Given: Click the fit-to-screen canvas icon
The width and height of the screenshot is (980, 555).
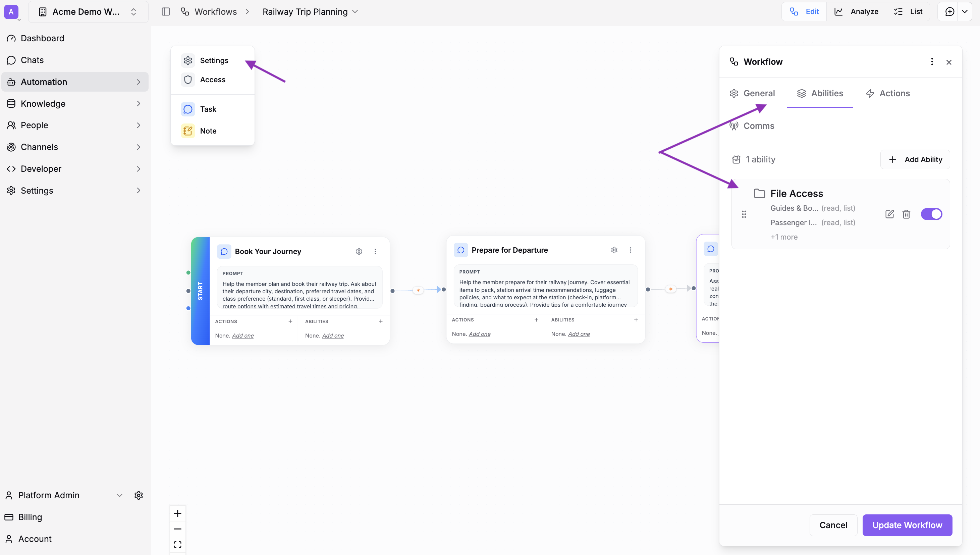Looking at the screenshot, I should click(x=177, y=544).
